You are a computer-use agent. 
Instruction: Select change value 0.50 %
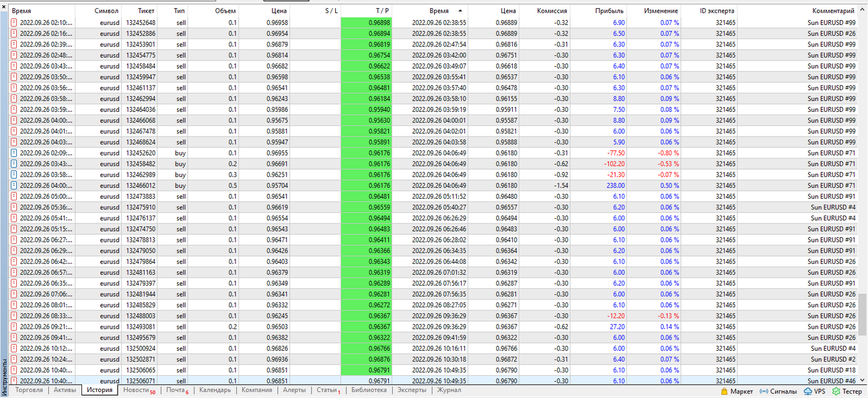[x=670, y=186]
